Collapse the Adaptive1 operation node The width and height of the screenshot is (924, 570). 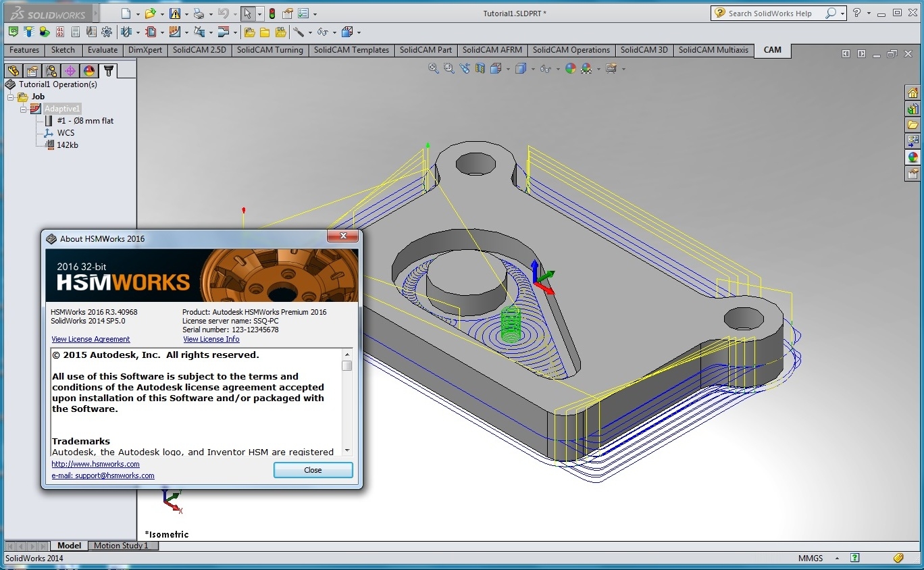click(x=23, y=109)
